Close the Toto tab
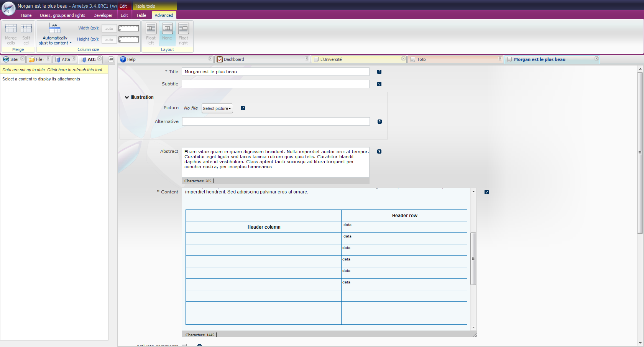This screenshot has height=347, width=644. (x=500, y=59)
